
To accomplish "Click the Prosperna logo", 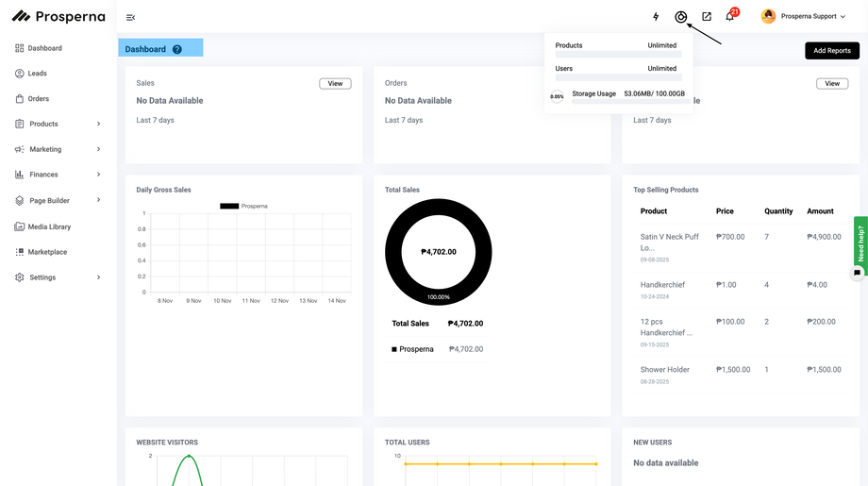I will tap(58, 17).
